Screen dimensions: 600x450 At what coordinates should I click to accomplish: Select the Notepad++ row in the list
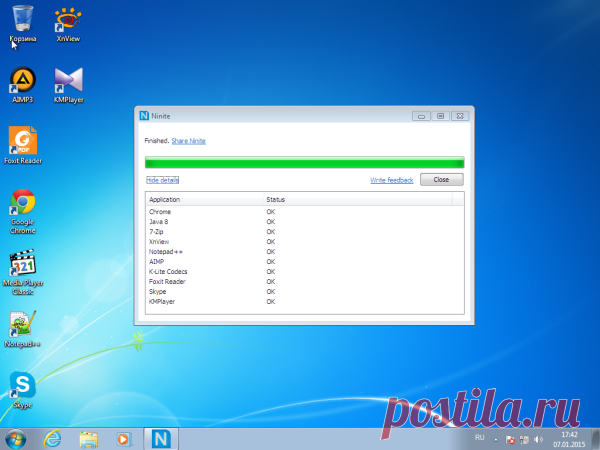click(x=305, y=251)
